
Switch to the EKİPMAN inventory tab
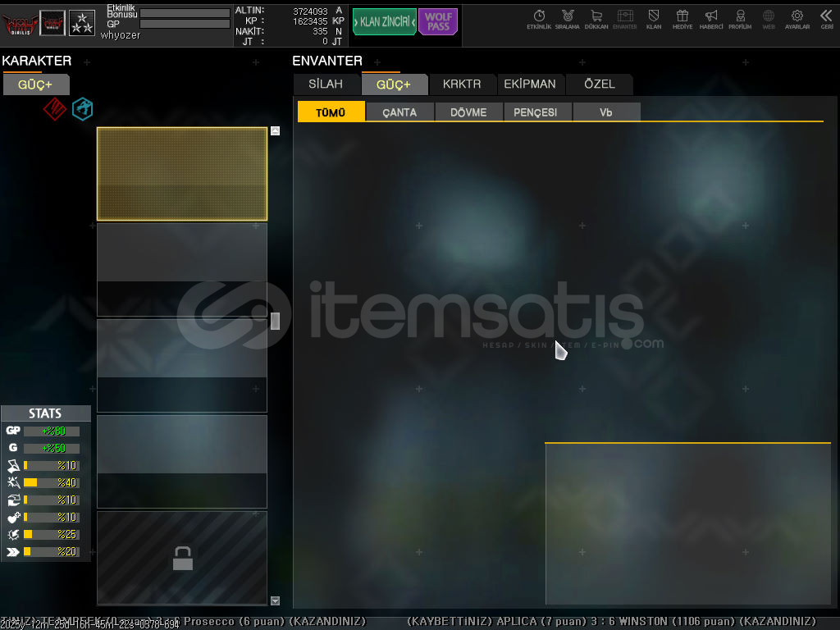530,84
